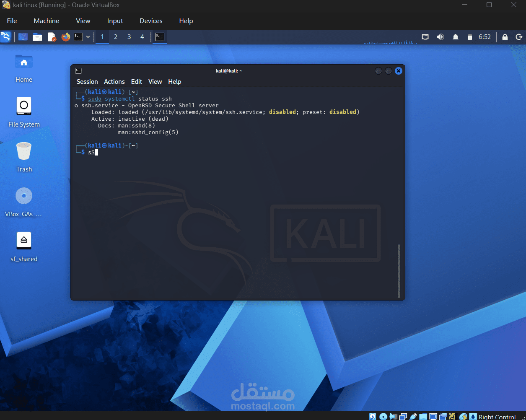Launch the text editor icon in the panel
526x420 pixels.
point(52,37)
